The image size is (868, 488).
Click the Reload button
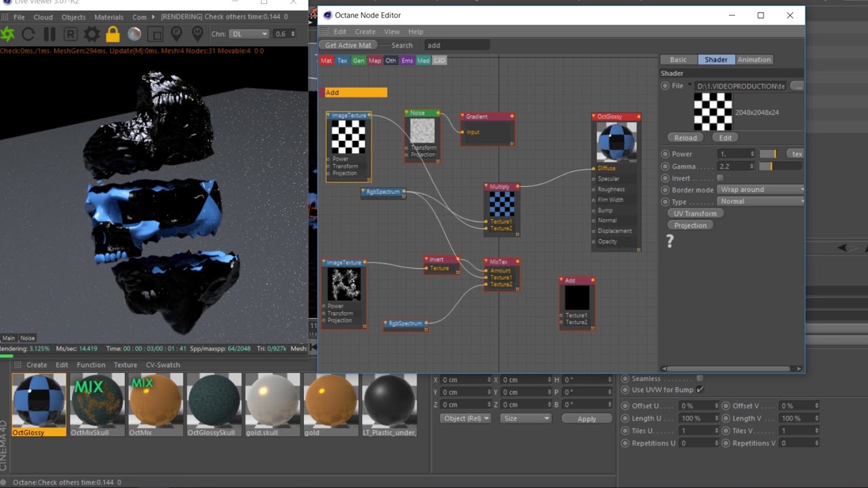[x=685, y=138]
